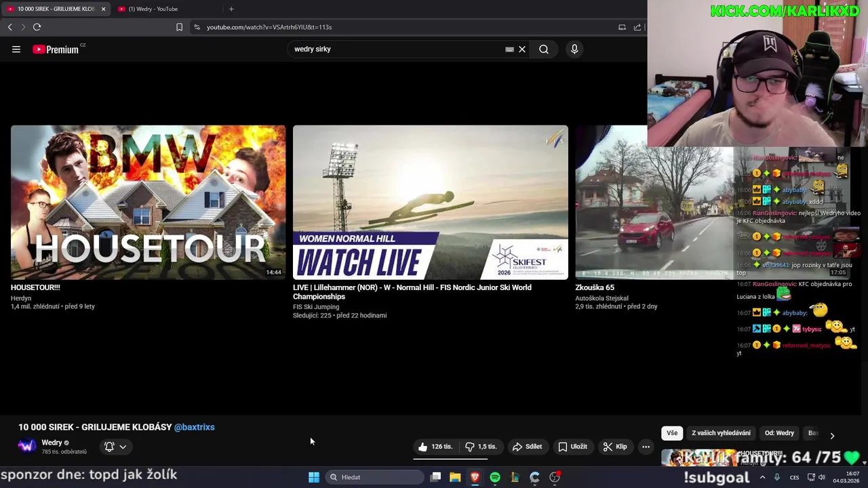
Task: Open Spotify from taskbar
Action: click(x=495, y=477)
